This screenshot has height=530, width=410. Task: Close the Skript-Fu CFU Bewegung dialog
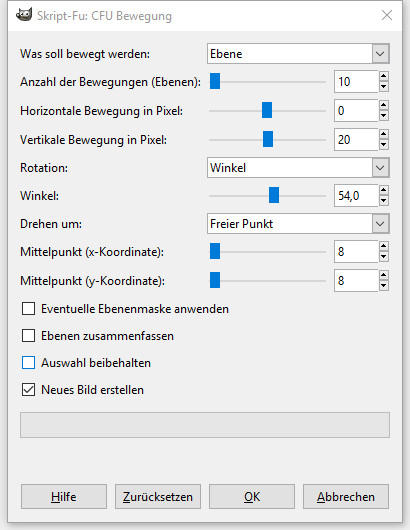[x=387, y=15]
